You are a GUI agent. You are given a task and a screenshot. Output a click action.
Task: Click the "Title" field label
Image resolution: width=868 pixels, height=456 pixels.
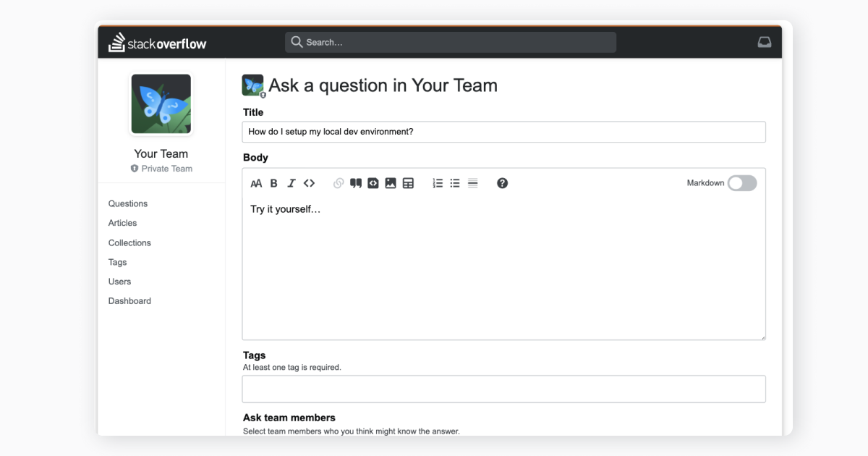[x=253, y=112]
